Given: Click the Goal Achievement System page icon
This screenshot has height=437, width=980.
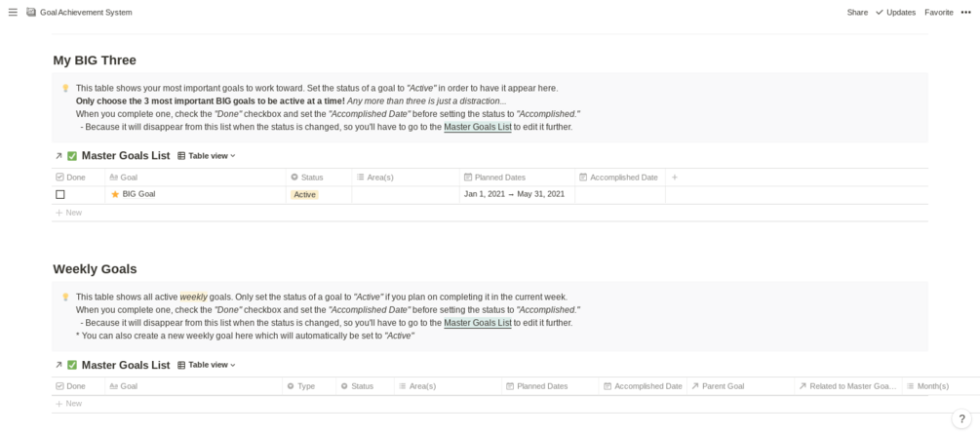Looking at the screenshot, I should click(x=32, y=13).
